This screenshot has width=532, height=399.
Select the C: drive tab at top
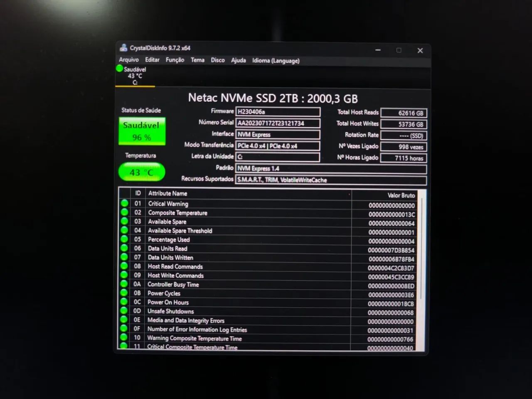coord(135,76)
